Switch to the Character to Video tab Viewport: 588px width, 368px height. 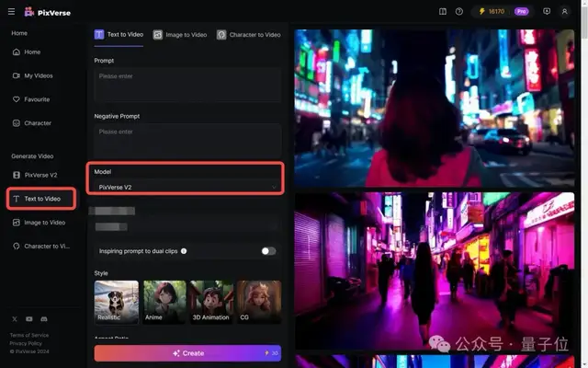(248, 35)
